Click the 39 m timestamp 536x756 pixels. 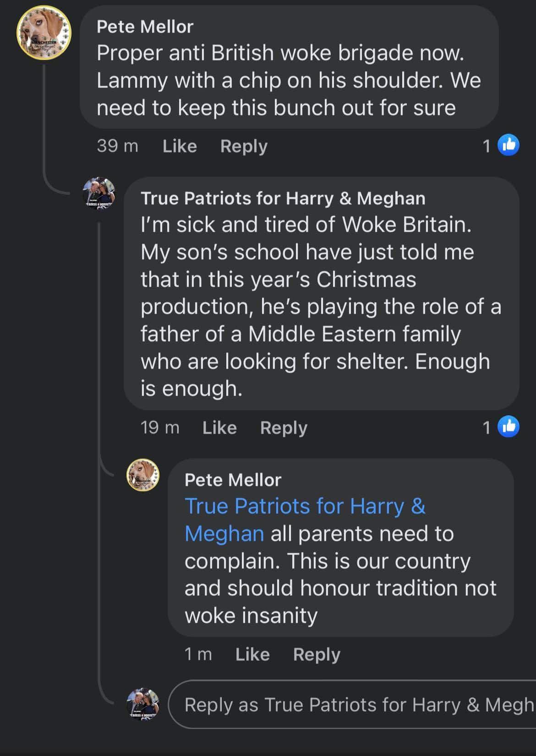click(x=117, y=146)
